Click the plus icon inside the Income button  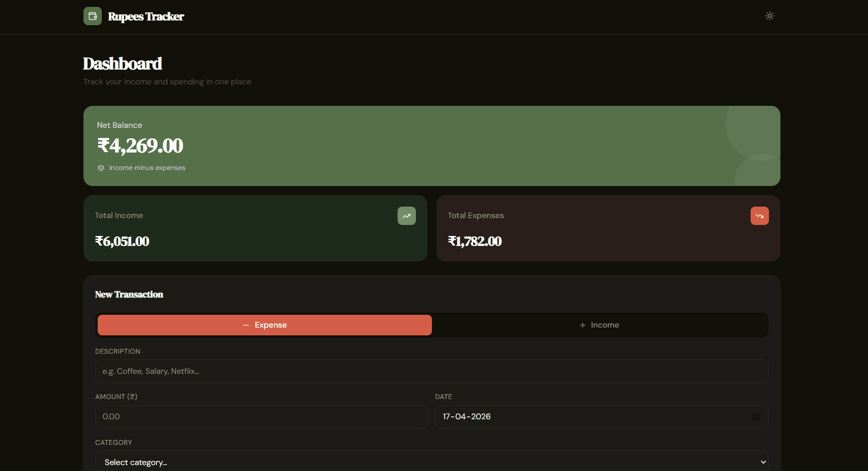(582, 325)
